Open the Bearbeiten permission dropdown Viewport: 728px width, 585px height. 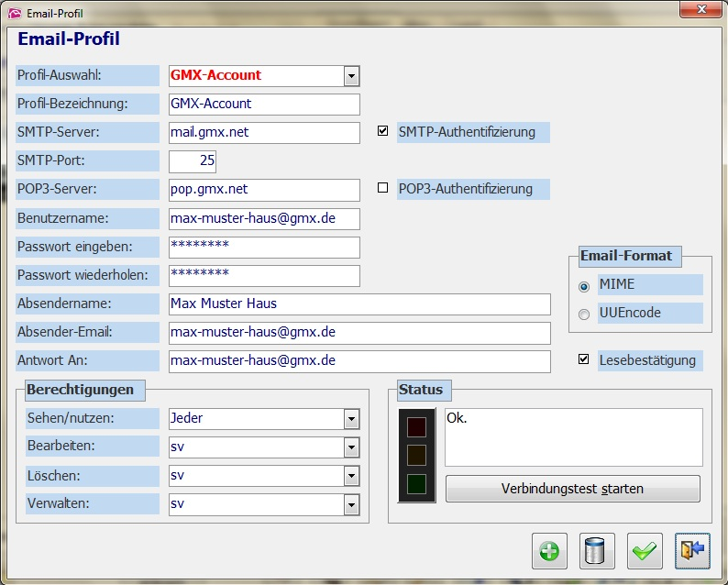[350, 447]
